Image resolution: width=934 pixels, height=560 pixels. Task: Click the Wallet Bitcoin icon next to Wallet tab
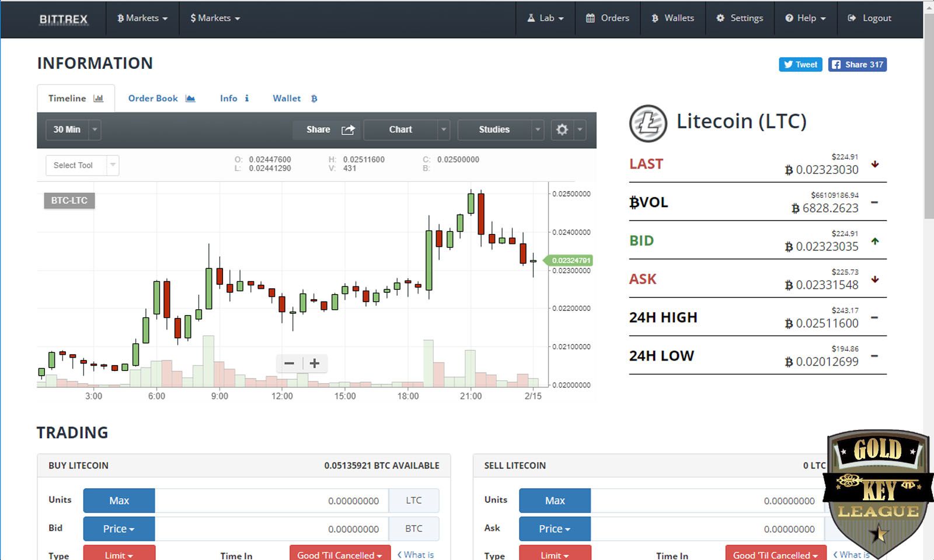(x=313, y=98)
